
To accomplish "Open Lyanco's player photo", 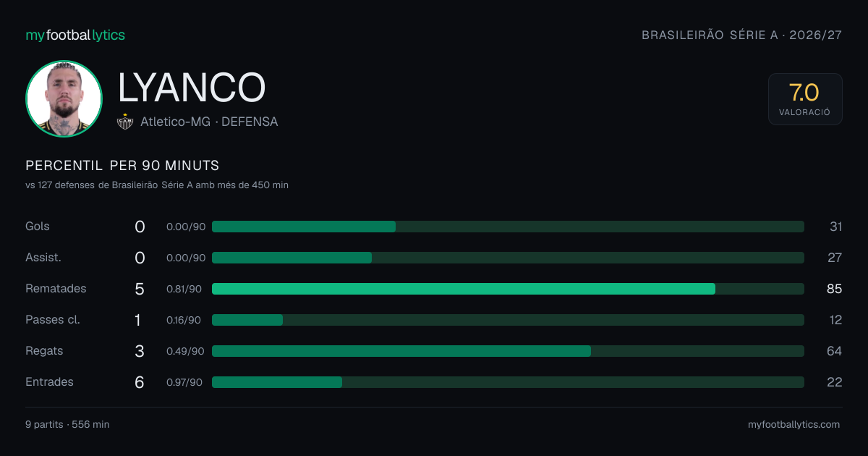I will (x=64, y=98).
